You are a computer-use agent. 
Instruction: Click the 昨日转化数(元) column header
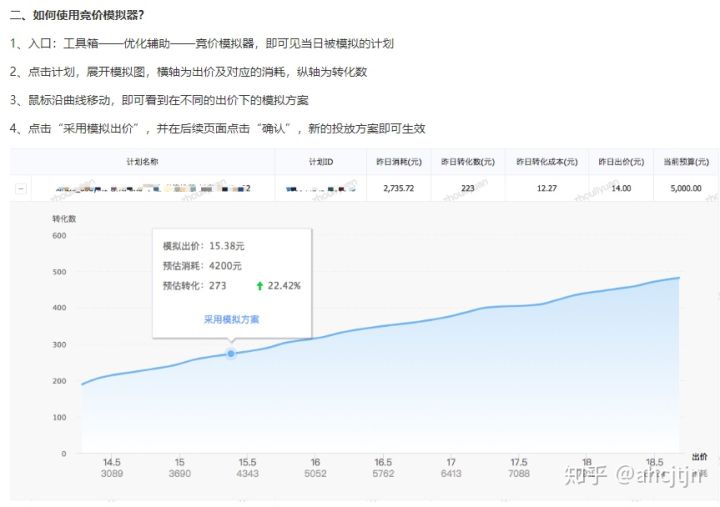467,162
